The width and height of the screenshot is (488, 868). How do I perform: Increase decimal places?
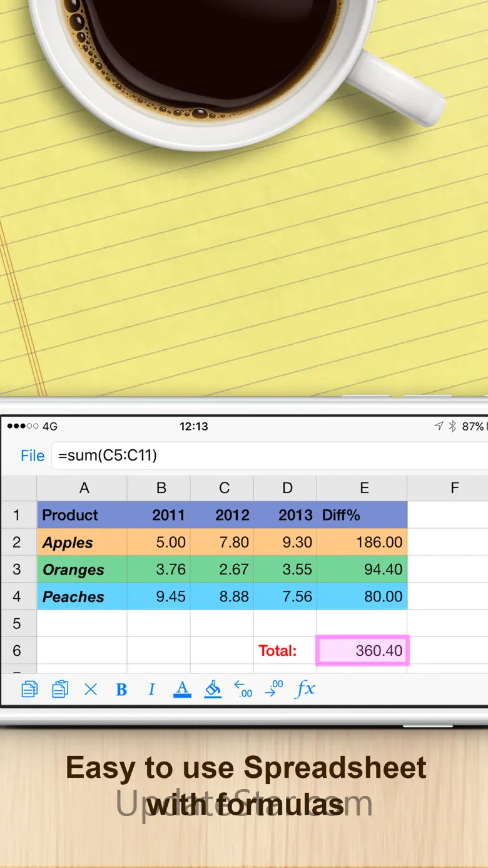(274, 689)
